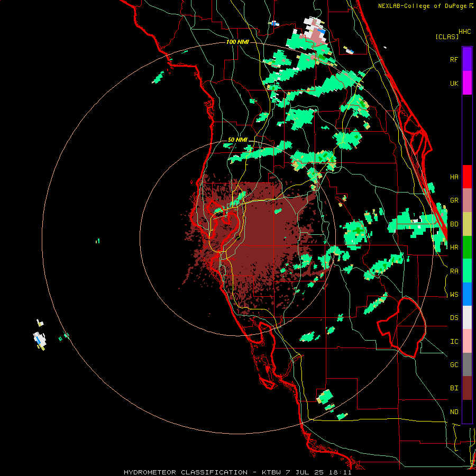Click the purple RF legend color swatch
Viewport: 476px width, 476px height.
coord(467,59)
